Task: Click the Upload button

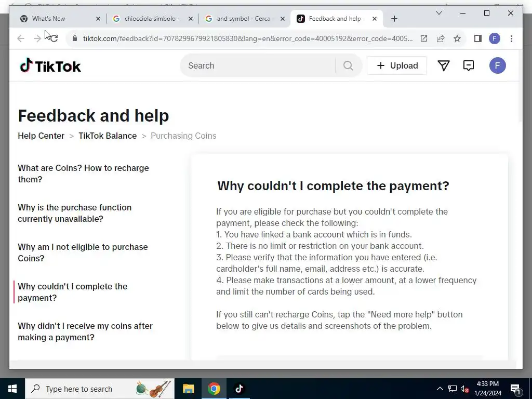Action: point(397,65)
